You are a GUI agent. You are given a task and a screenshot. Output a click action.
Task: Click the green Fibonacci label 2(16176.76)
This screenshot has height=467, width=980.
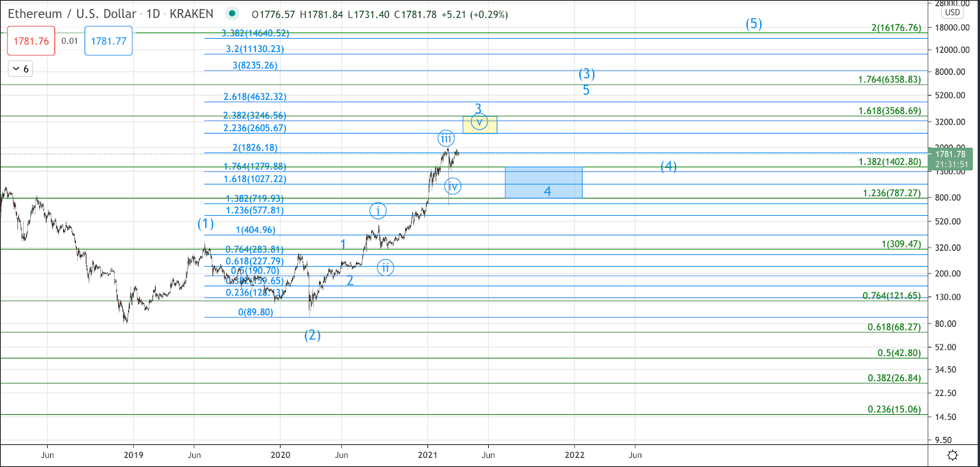point(896,28)
